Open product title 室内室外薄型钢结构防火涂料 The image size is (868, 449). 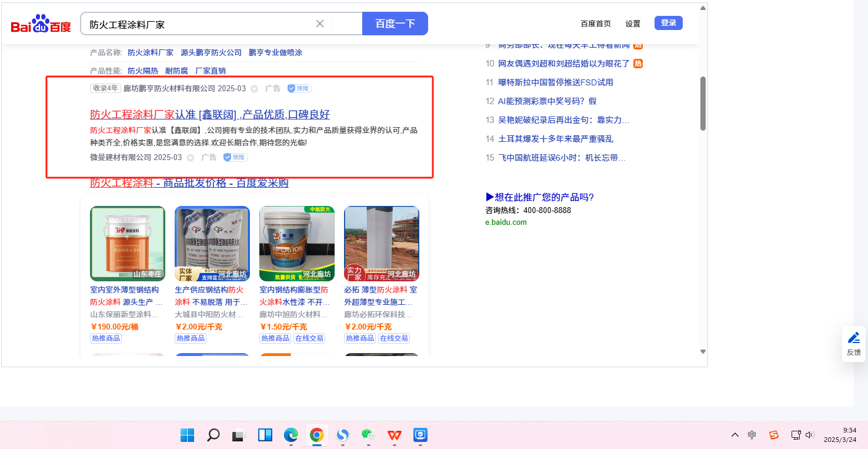126,296
